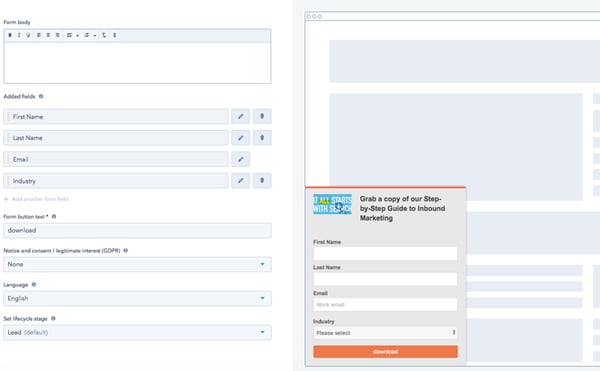Delete the First Name field
This screenshot has width=600, height=371.
click(262, 116)
